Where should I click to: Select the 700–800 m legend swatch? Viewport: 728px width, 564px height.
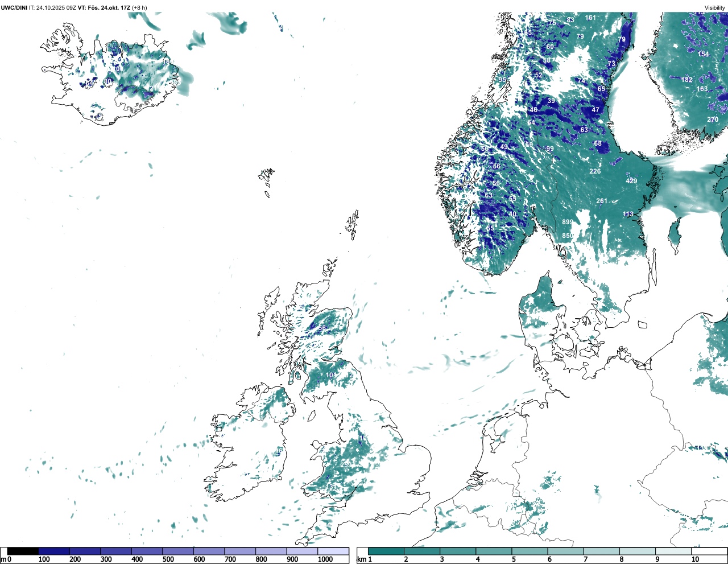pyautogui.click(x=240, y=551)
